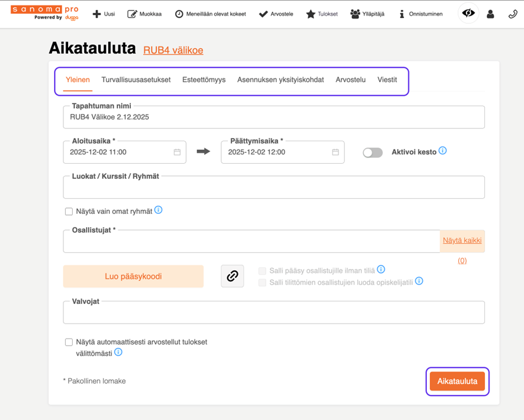The image size is (524, 420).
Task: Open the Tulokset star menu item
Action: 322,14
